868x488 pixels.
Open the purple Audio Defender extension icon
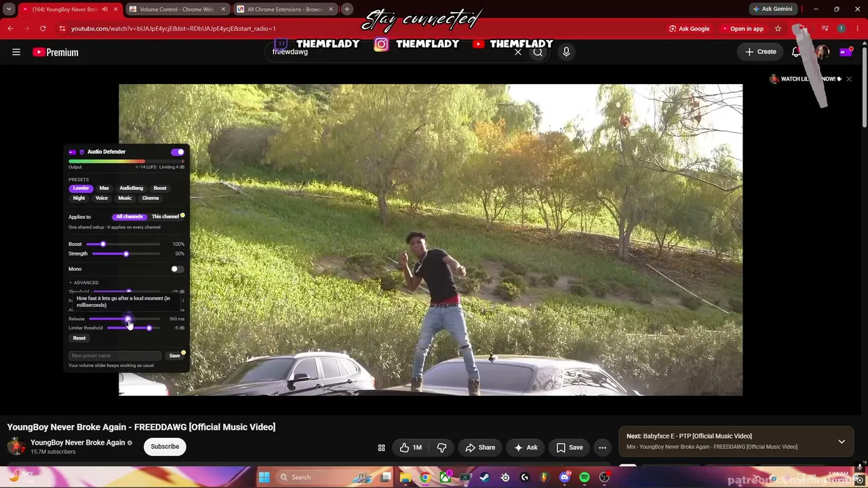click(x=845, y=52)
